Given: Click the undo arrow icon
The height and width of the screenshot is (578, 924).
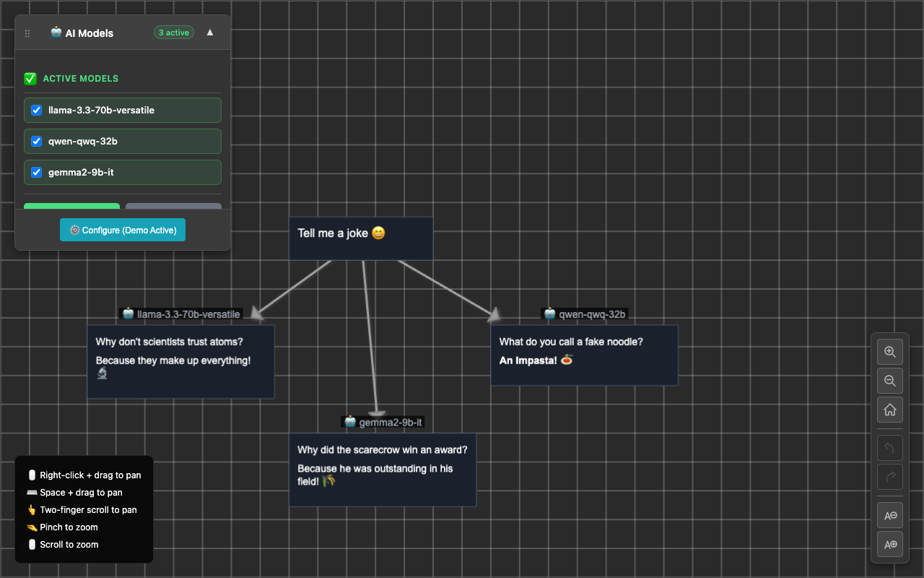Looking at the screenshot, I should pos(889,448).
